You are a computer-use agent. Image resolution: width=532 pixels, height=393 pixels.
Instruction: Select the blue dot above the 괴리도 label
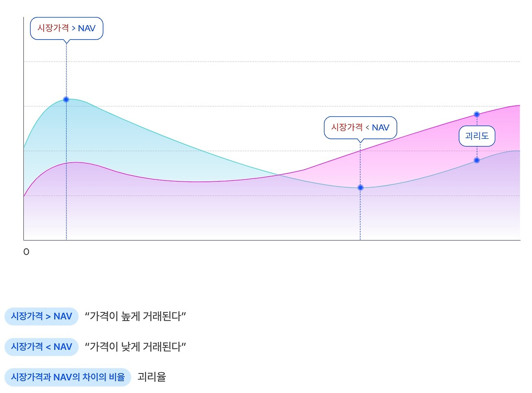click(477, 114)
